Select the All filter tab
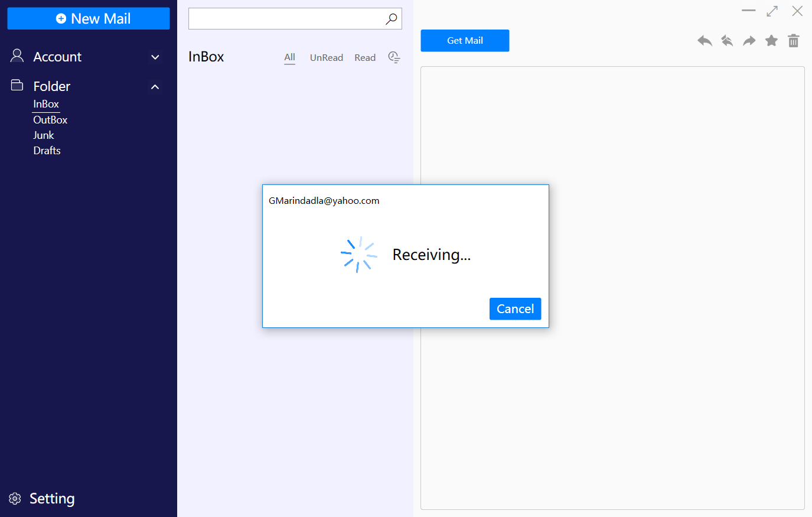The width and height of the screenshot is (812, 517). click(x=289, y=57)
